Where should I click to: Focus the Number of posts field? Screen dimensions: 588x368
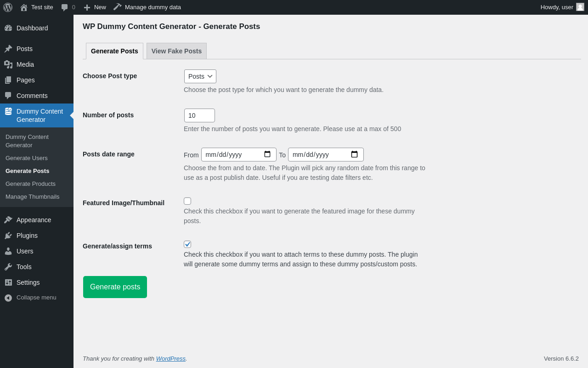pos(199,115)
